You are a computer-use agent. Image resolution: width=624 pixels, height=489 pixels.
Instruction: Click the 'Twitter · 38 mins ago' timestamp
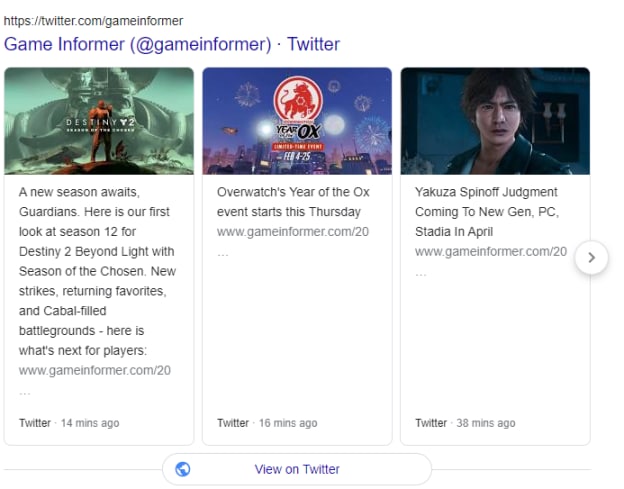pos(465,423)
